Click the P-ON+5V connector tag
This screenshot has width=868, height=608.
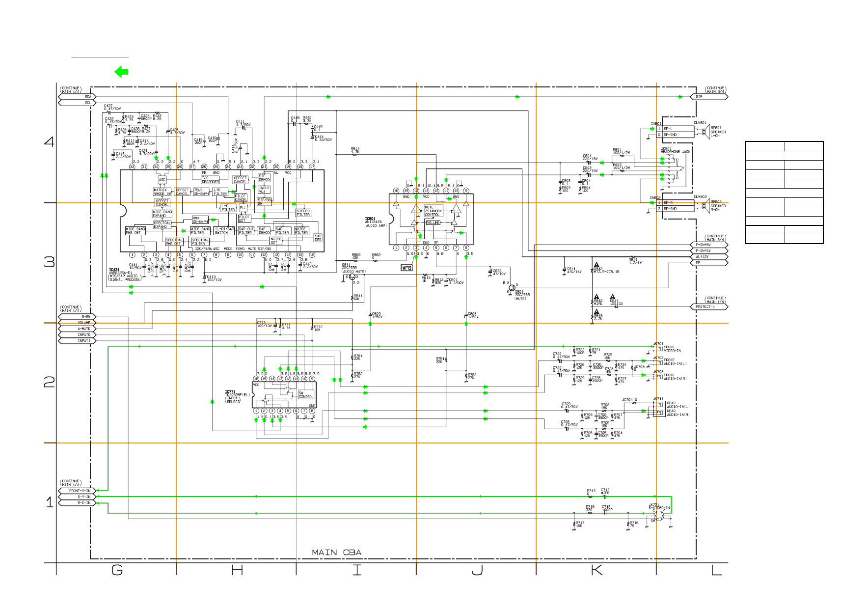[x=709, y=250]
